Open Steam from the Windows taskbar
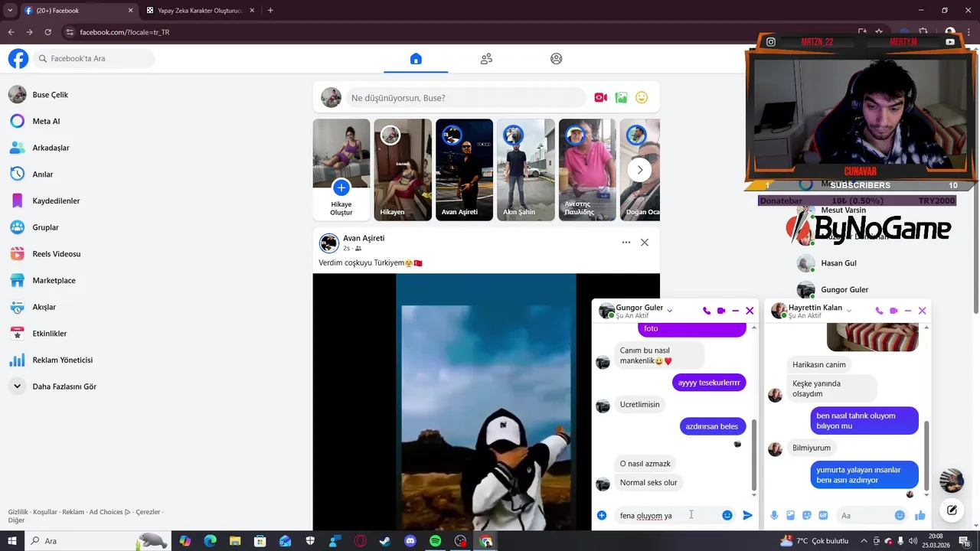980x551 pixels. pos(385,541)
